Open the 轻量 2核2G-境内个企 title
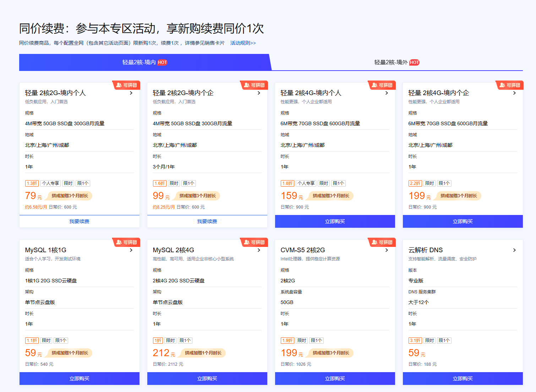 (x=183, y=93)
